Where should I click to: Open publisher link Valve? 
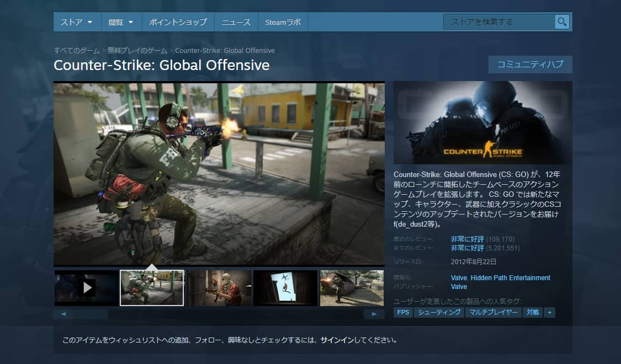[459, 287]
